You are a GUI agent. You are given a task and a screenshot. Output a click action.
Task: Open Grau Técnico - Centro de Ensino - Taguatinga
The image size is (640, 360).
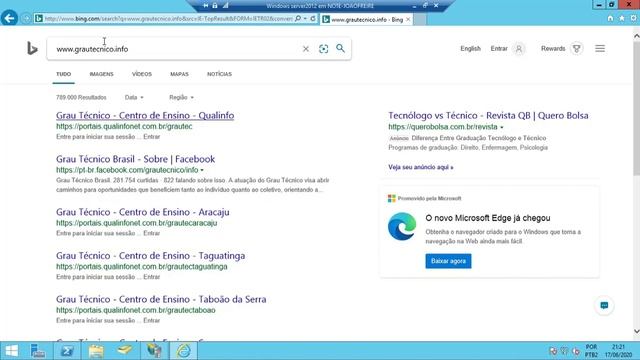tap(151, 256)
